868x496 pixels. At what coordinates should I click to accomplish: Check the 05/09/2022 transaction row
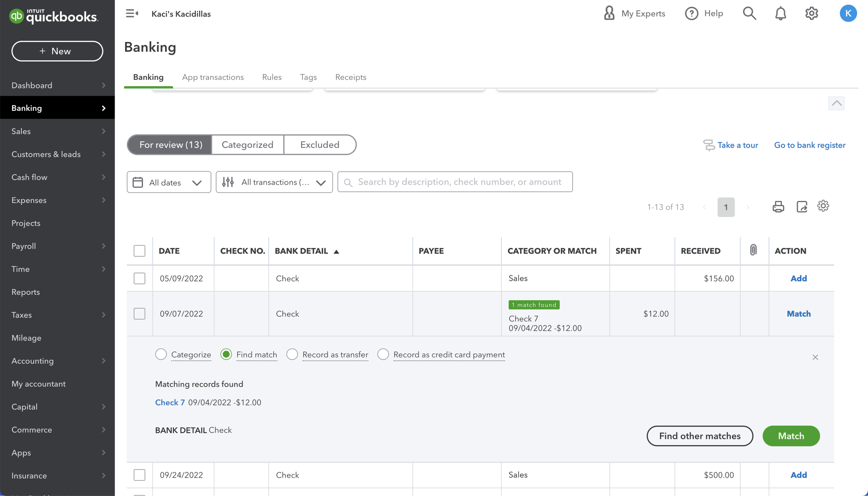point(139,278)
